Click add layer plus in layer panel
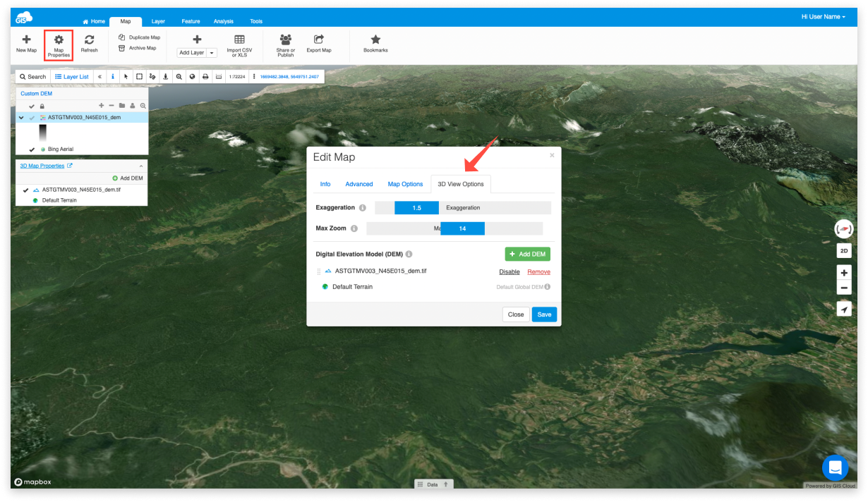The width and height of the screenshot is (868, 502). pos(101,105)
